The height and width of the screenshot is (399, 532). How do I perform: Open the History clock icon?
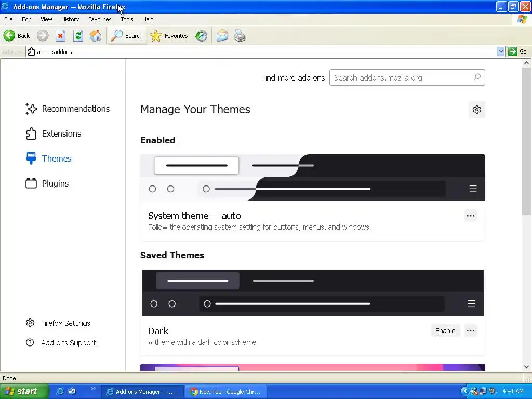[201, 36]
